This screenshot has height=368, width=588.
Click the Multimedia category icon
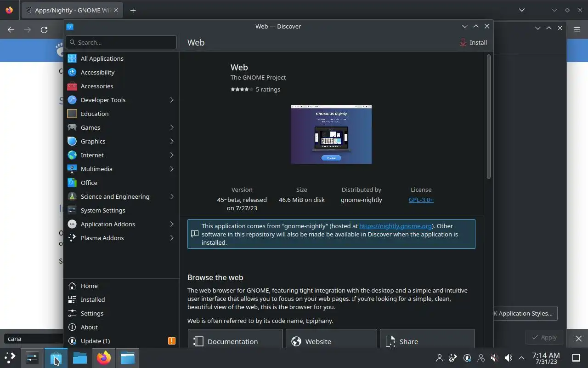coord(72,169)
